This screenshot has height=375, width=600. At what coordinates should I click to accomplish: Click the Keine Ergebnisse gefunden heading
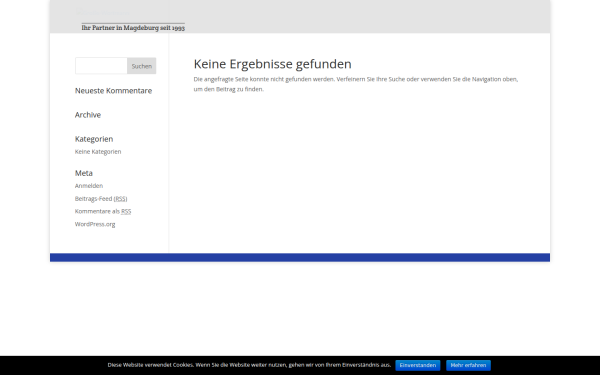coord(272,64)
